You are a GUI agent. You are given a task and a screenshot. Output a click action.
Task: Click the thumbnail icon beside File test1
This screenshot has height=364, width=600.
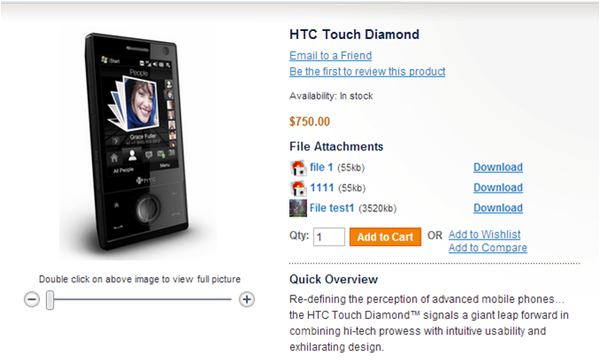[x=298, y=208]
